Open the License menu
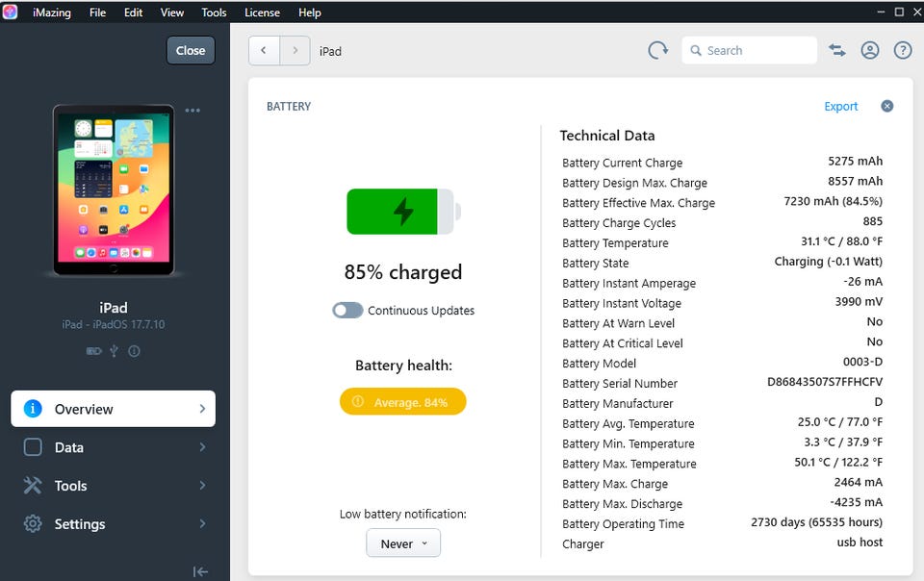Screen dimensions: 924x581 [262, 13]
